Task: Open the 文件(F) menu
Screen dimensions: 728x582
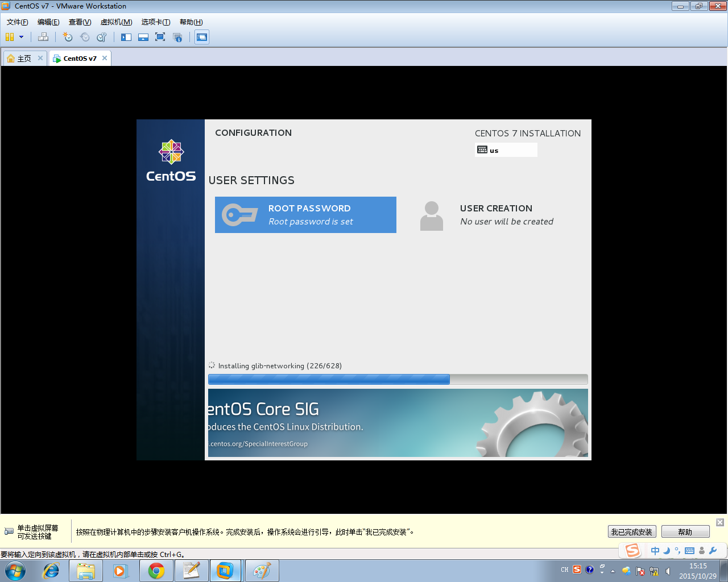Action: tap(17, 22)
